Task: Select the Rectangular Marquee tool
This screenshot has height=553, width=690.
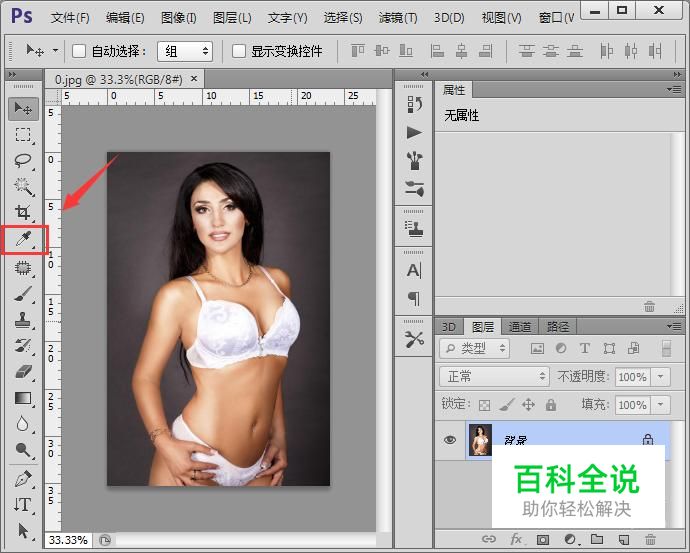Action: tap(23, 135)
